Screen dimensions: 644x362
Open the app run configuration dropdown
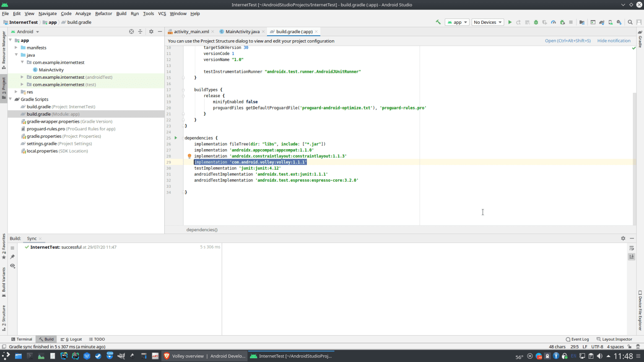(457, 22)
